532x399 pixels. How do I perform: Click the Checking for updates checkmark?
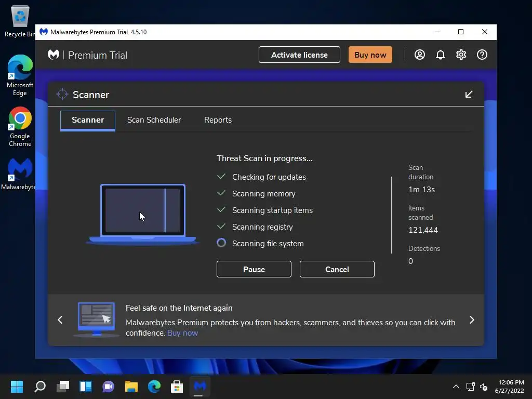coord(221,177)
